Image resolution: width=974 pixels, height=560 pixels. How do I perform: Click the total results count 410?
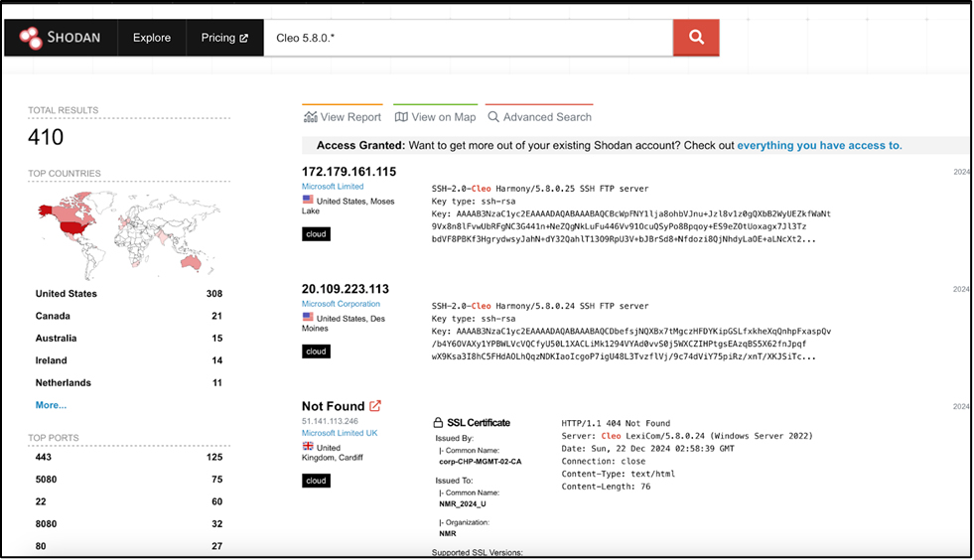coord(46,137)
